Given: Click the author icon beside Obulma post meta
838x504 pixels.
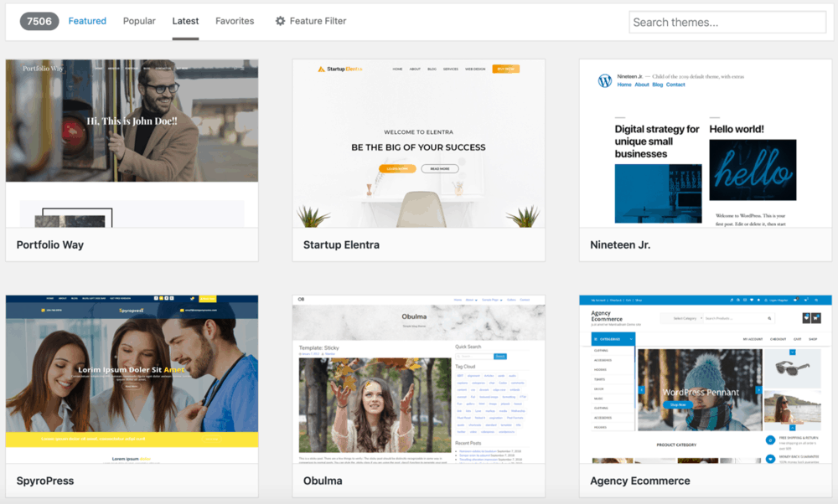Looking at the screenshot, I should pyautogui.click(x=322, y=353).
